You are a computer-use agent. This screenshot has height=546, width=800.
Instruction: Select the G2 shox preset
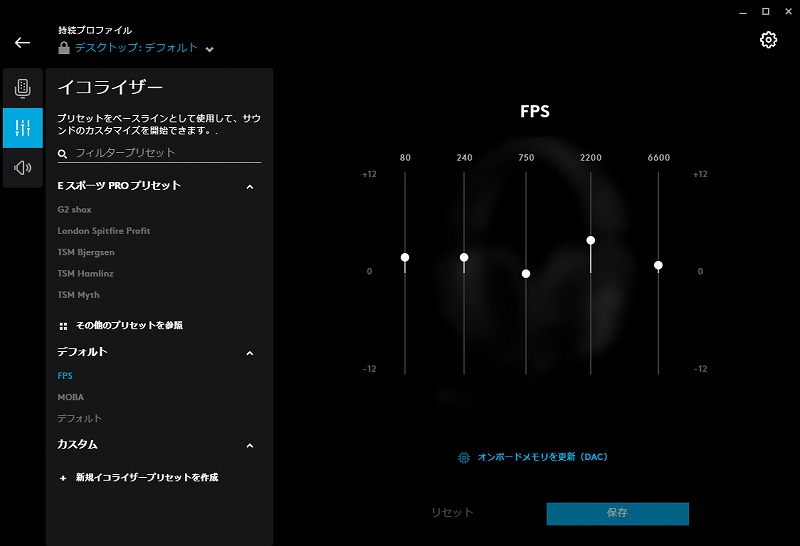coord(74,209)
